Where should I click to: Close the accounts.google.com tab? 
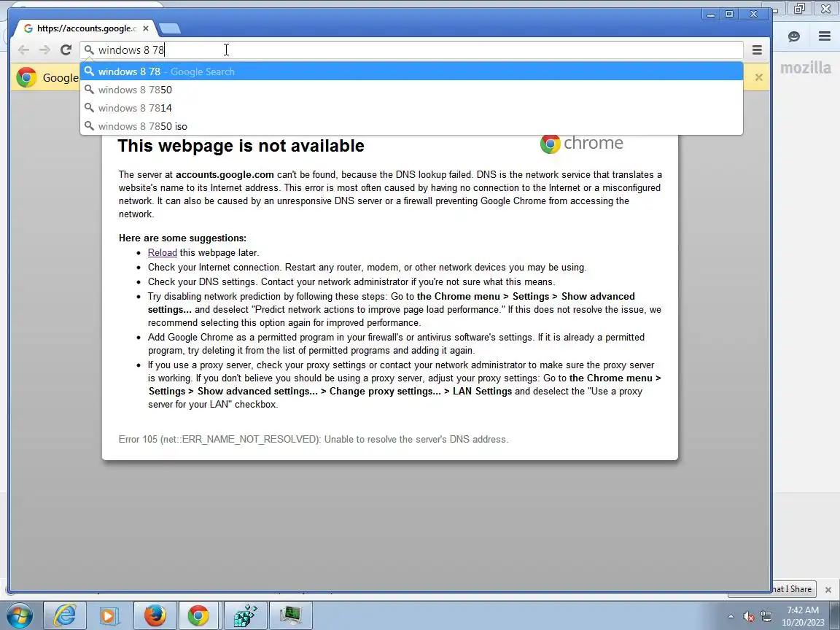coord(146,28)
